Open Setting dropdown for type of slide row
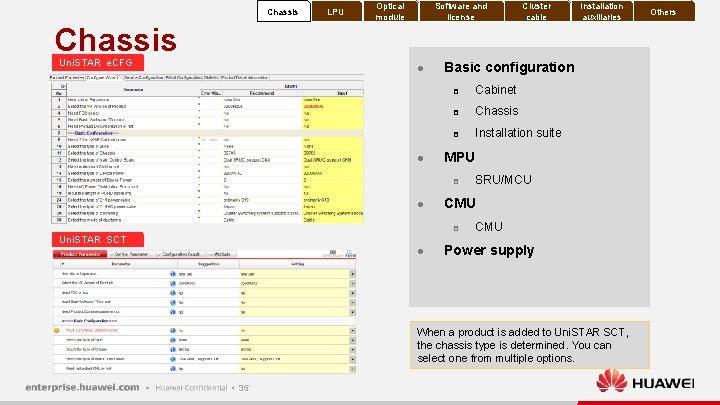Image resolution: width=720 pixels, height=405 pixels. (353, 340)
